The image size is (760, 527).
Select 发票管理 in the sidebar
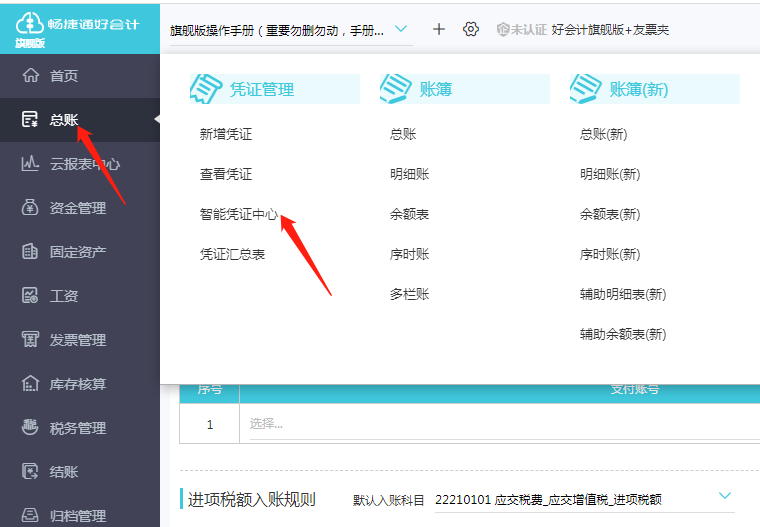pyautogui.click(x=80, y=340)
